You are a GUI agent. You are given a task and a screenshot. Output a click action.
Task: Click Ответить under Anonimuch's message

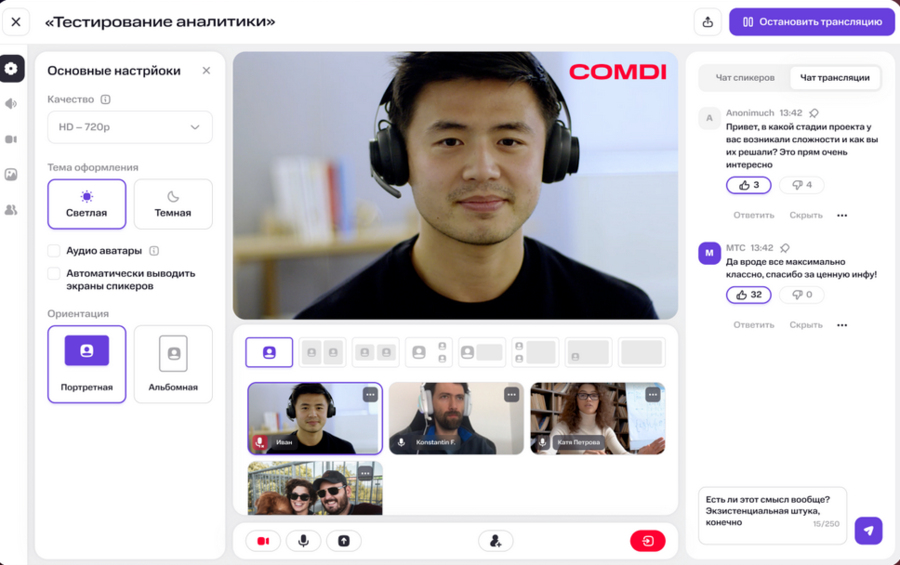(753, 215)
